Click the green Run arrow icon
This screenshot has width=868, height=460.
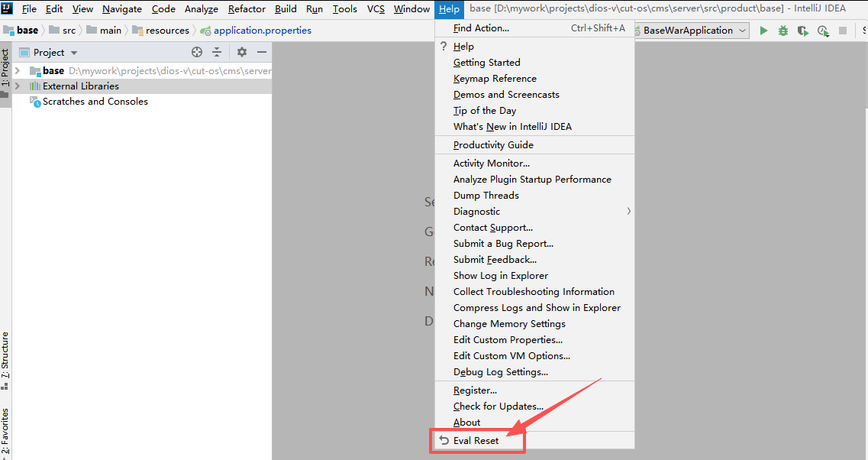pos(763,31)
